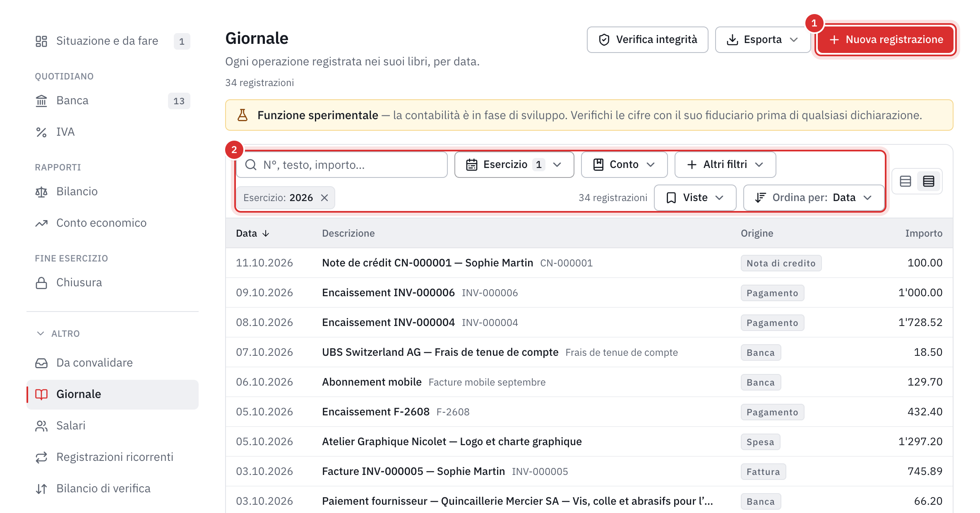Viewport: 980px width, 513px height.
Task: Click the Bilancio di verifica arrows icon
Action: click(x=41, y=489)
